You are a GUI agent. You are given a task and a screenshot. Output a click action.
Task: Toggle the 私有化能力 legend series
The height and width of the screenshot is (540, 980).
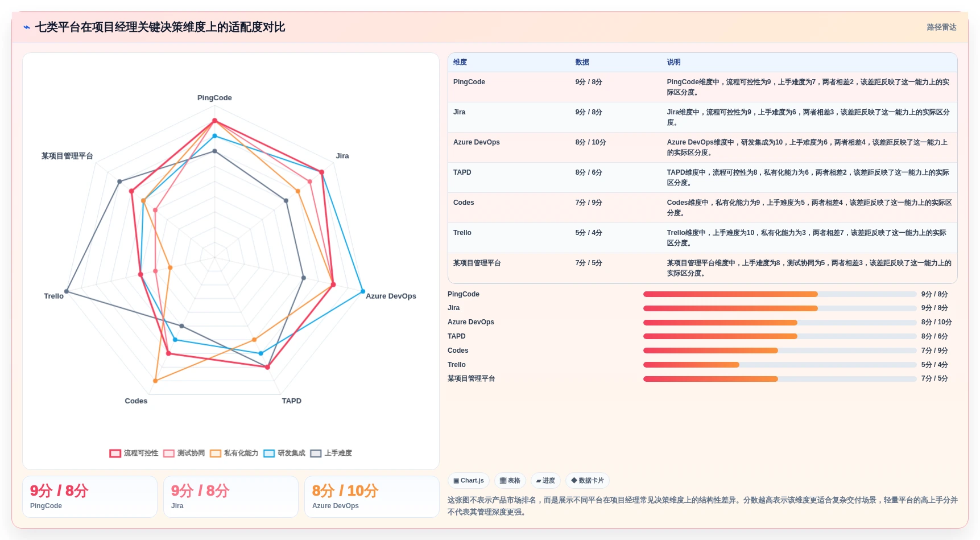(234, 453)
